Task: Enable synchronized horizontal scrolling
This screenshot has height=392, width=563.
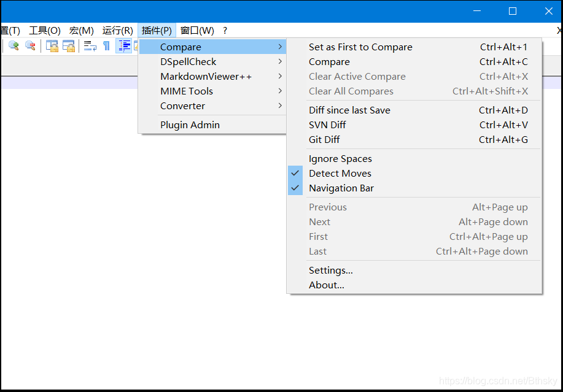Action: point(68,45)
